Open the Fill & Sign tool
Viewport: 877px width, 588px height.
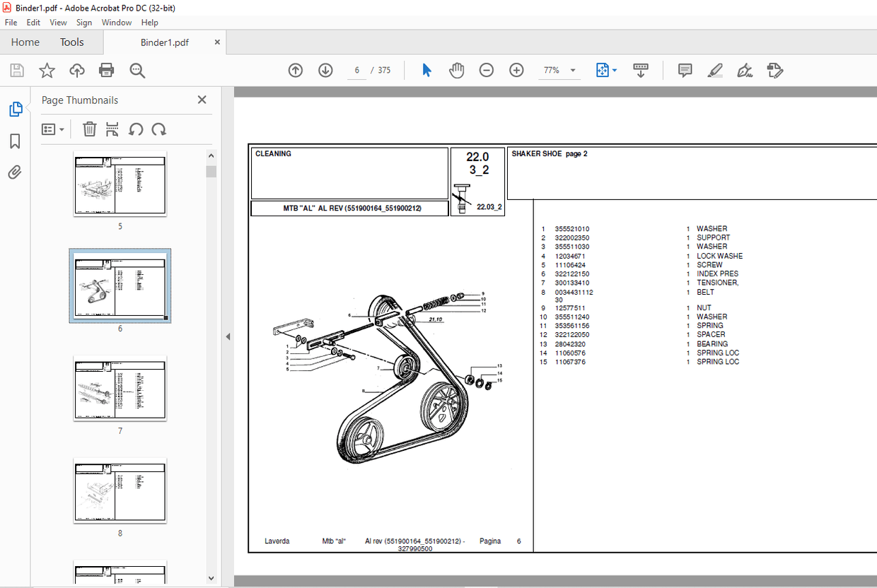click(x=744, y=70)
